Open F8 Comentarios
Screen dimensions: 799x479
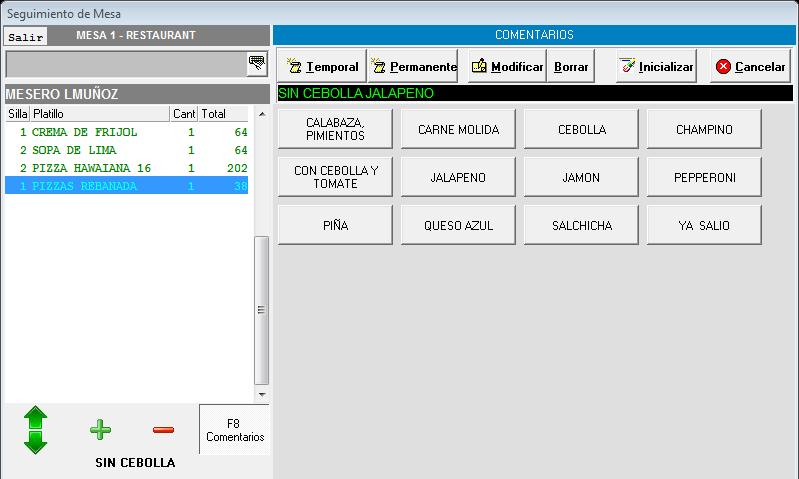(234, 430)
